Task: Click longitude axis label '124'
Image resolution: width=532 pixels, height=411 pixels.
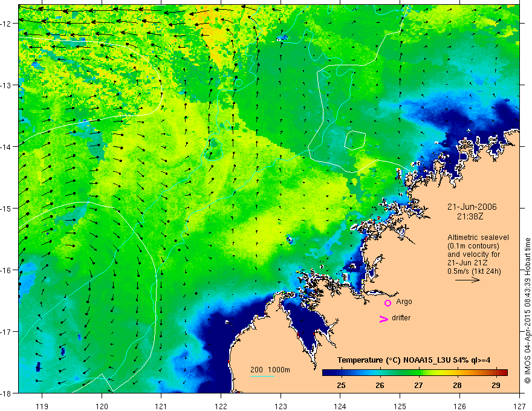Action: click(x=340, y=406)
